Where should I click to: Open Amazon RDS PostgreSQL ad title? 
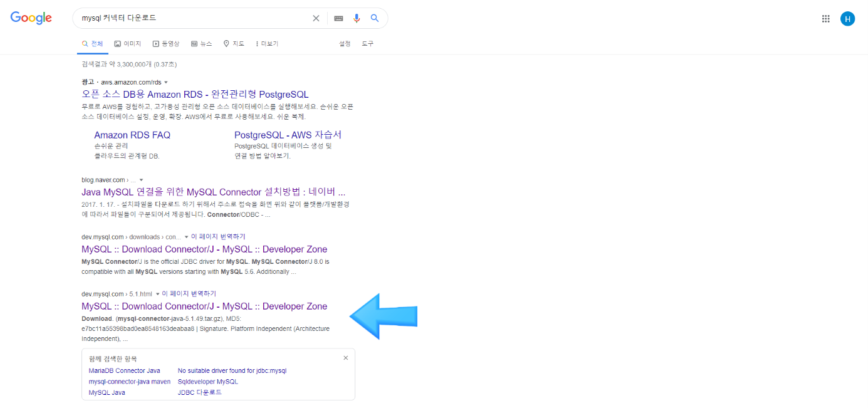pyautogui.click(x=195, y=94)
